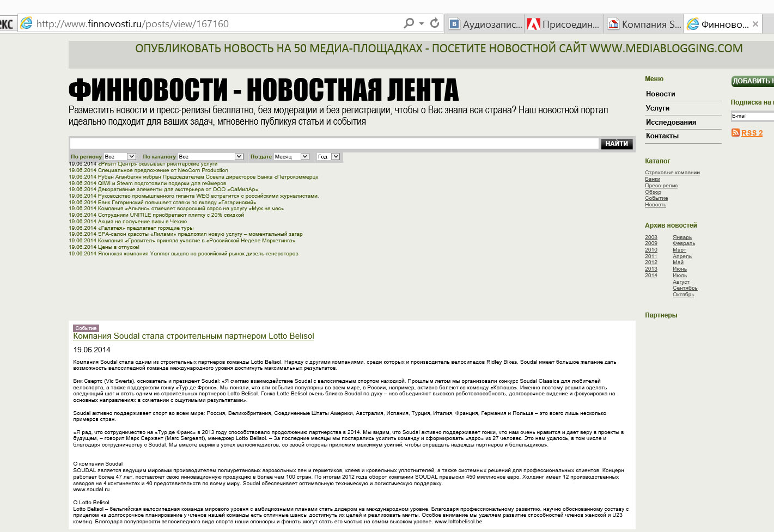Click the ФИННОВОСТИ - НОВОСТНАЯ ЛЕНТА title
Screen dimensions: 774x532
coord(264,90)
